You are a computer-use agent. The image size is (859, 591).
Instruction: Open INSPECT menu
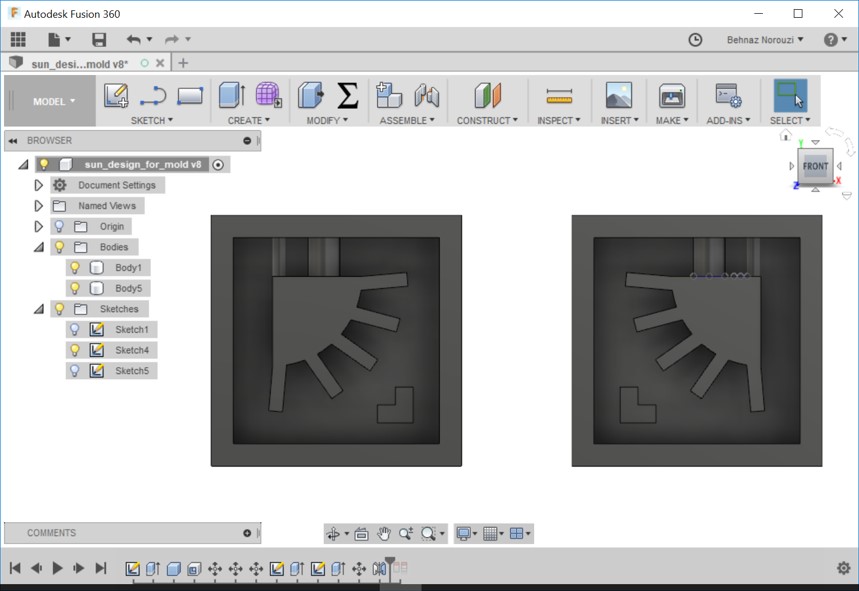point(559,120)
